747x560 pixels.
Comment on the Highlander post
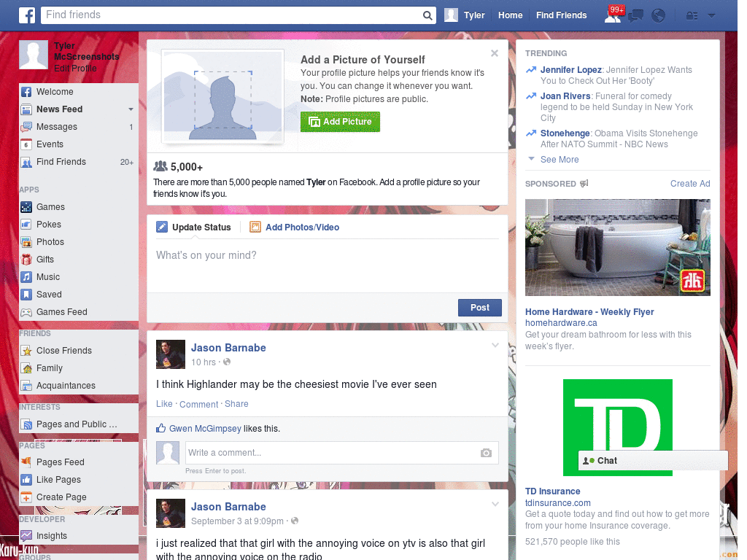point(198,404)
